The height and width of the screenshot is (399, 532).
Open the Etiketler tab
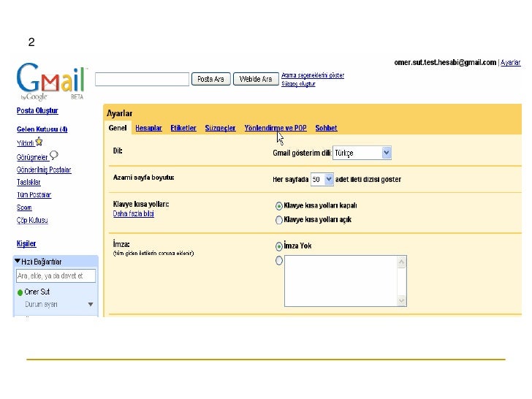(x=183, y=129)
